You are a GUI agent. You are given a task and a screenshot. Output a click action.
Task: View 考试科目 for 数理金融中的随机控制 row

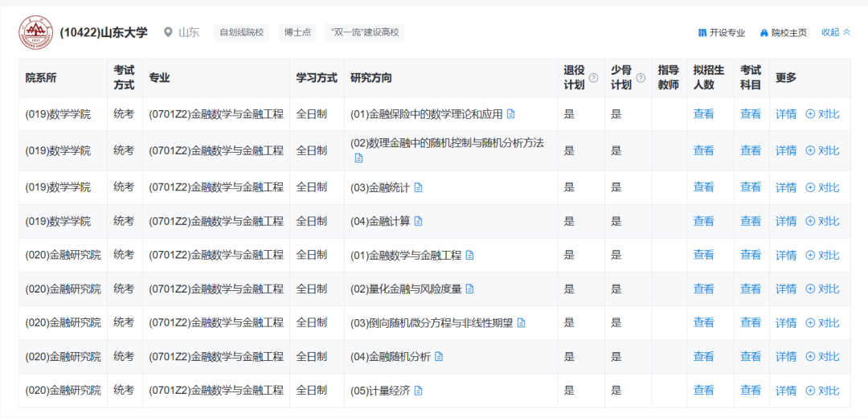pyautogui.click(x=751, y=150)
